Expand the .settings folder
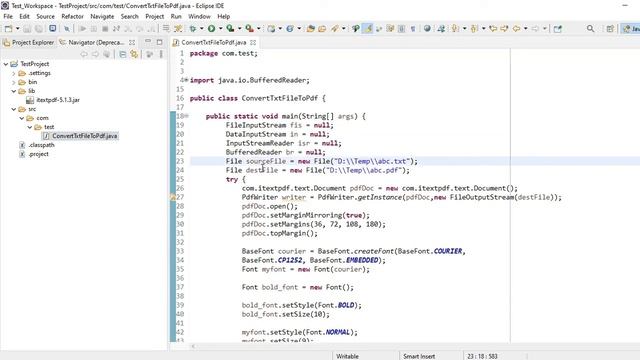Image resolution: width=640 pixels, height=360 pixels. (14, 73)
